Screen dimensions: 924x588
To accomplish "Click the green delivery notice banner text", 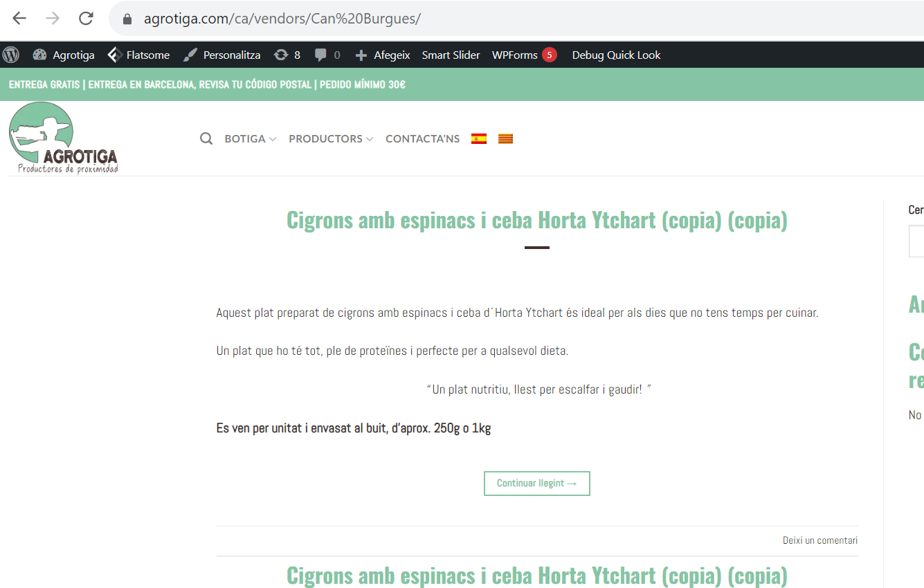I will [x=207, y=84].
